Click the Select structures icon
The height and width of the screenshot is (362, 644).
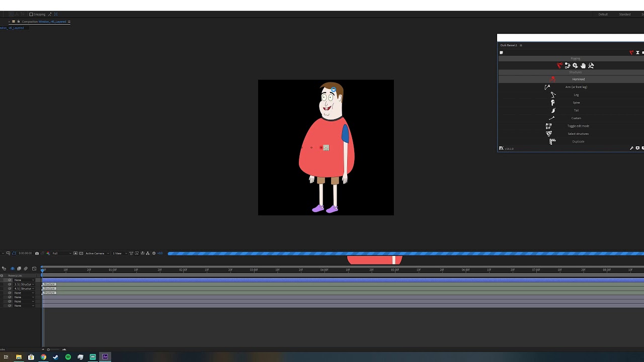coord(549,134)
